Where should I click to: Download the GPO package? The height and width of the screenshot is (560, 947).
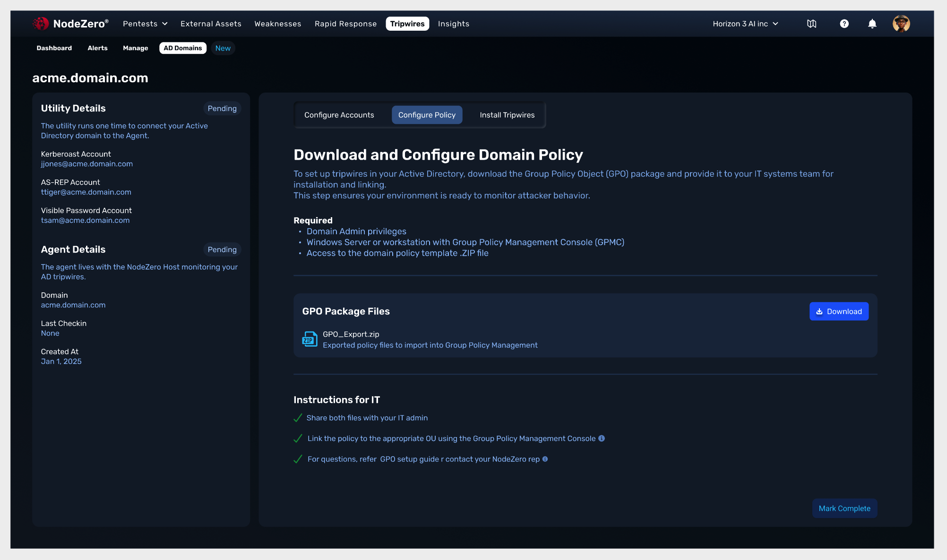coord(839,312)
